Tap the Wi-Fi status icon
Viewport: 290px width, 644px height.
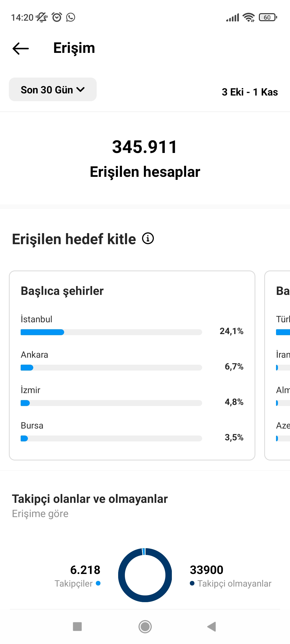click(249, 17)
